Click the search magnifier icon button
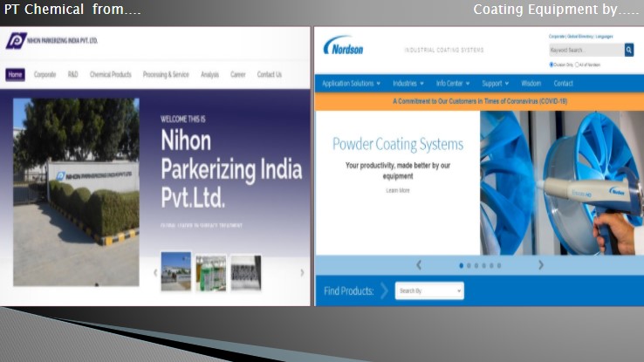The width and height of the screenshot is (644, 362). tap(629, 51)
